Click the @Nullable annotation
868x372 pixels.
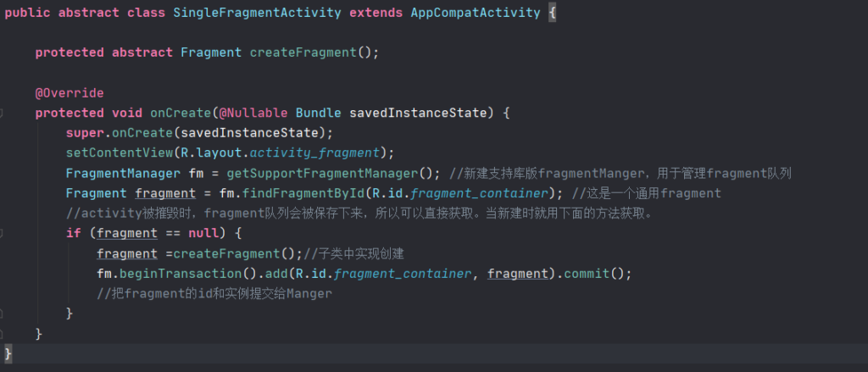pos(253,113)
